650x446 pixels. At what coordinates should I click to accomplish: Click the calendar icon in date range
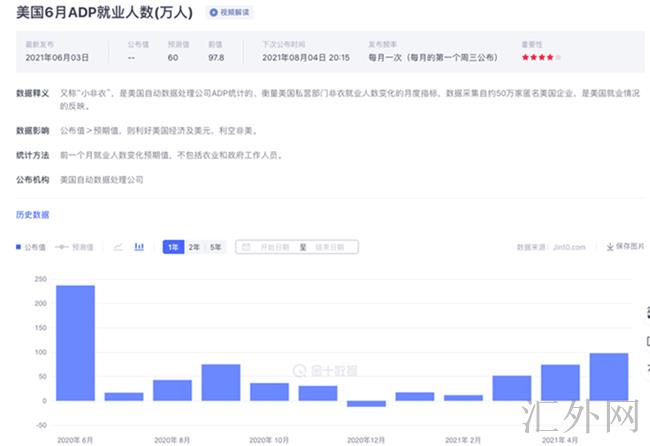tap(245, 247)
